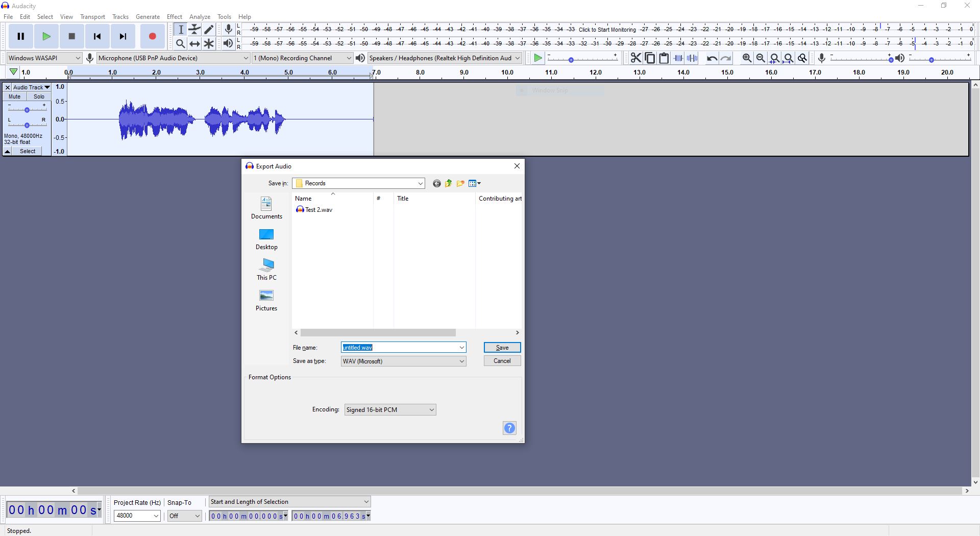This screenshot has height=536, width=980.
Task: Open the Audio Track name dropdown
Action: tap(31, 87)
